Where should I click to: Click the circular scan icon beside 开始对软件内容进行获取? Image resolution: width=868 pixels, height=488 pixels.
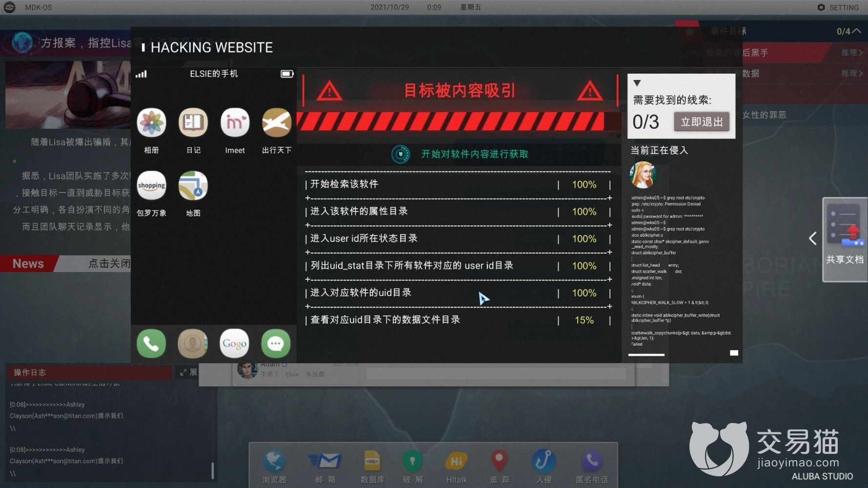coord(401,154)
